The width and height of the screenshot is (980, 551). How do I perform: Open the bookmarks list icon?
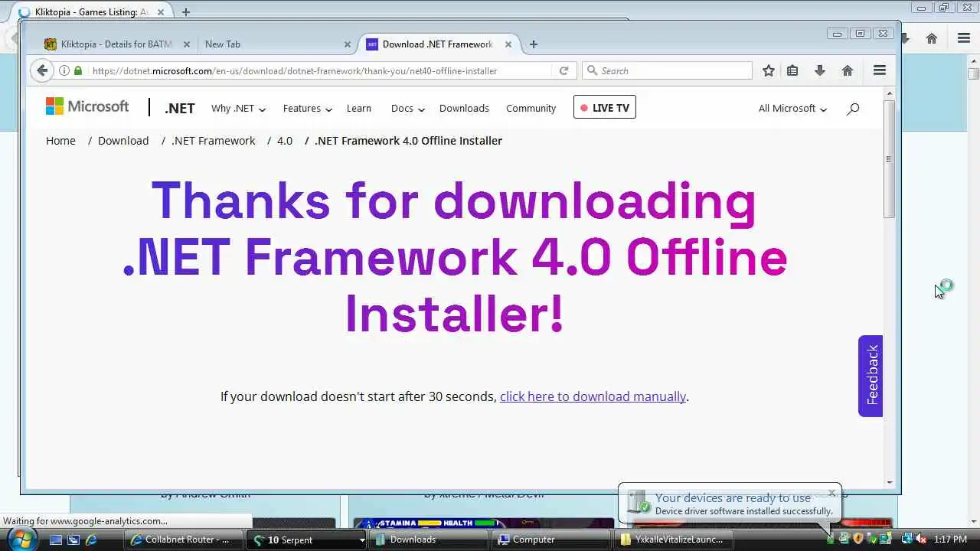pyautogui.click(x=792, y=70)
